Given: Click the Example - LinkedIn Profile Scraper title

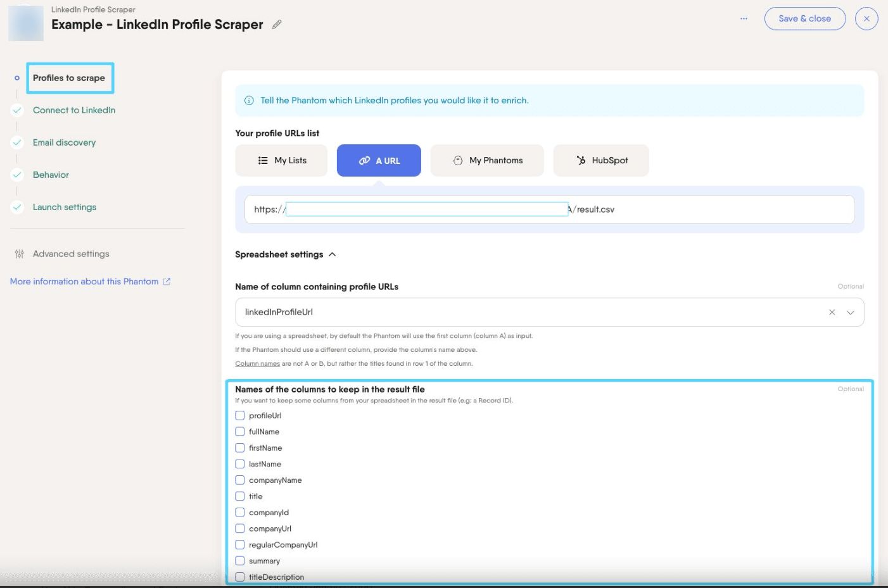Looking at the screenshot, I should click(x=157, y=25).
